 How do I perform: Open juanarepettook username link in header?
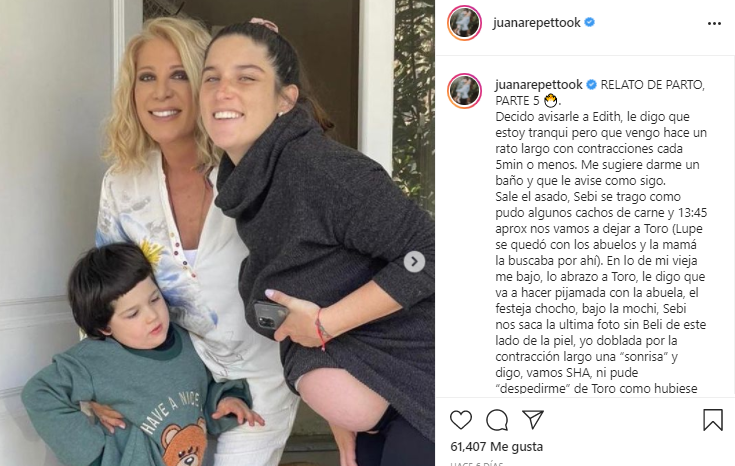coord(536,23)
